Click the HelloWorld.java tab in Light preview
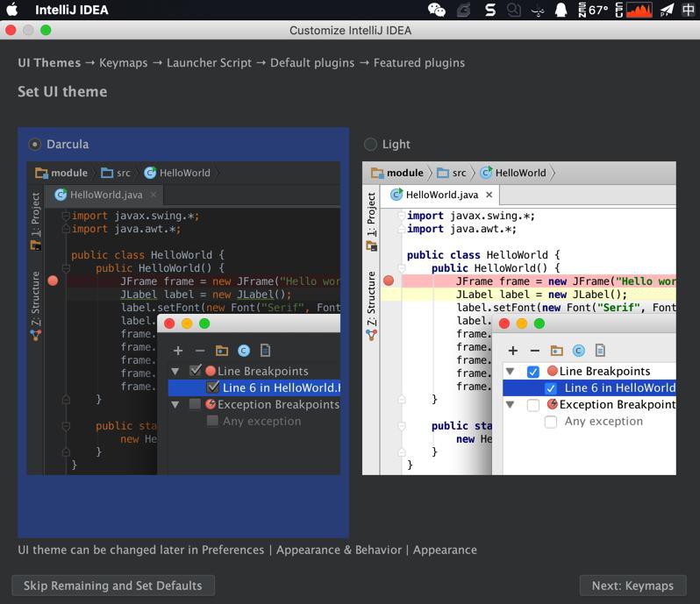The height and width of the screenshot is (604, 700). [x=440, y=195]
